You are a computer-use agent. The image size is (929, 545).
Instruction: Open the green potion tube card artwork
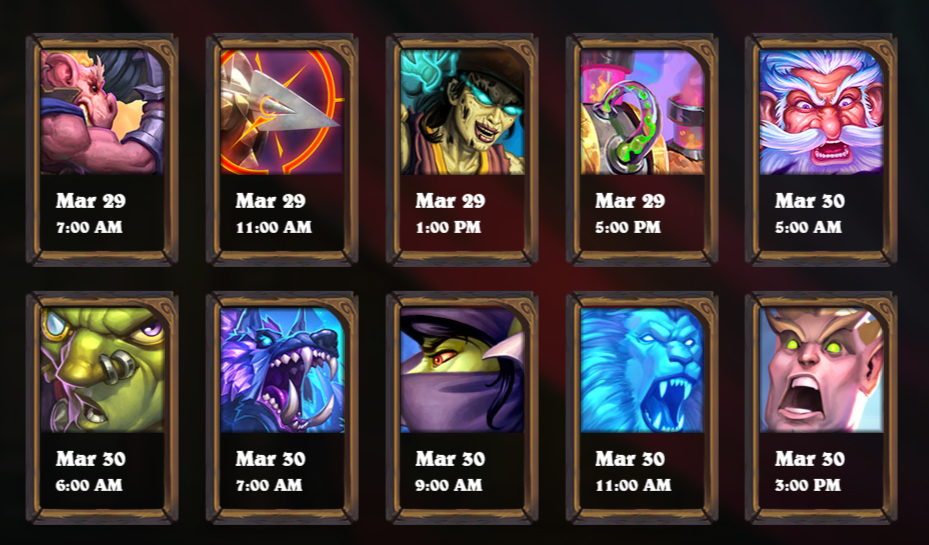[x=642, y=111]
